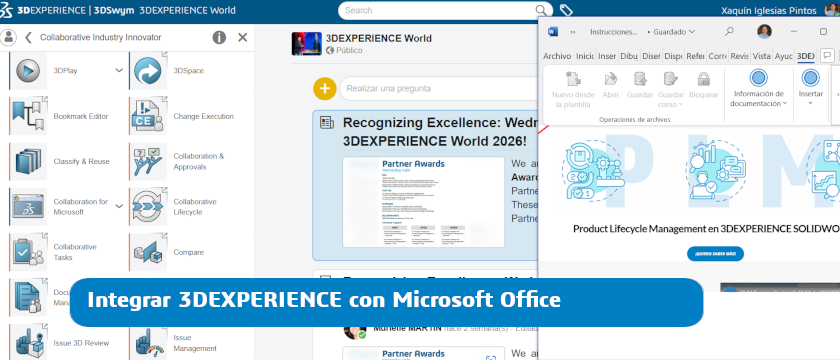Expand the Collaboration for Microsoft chevron
Image resolution: width=840 pixels, height=360 pixels.
(119, 207)
